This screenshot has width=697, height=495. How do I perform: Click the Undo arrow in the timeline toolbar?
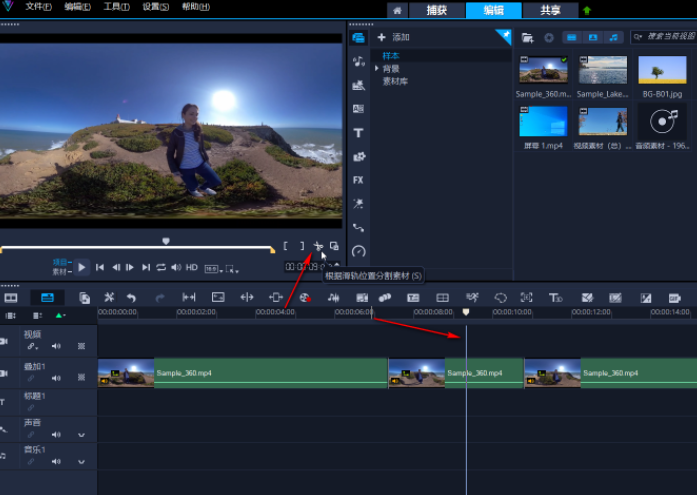pyautogui.click(x=131, y=298)
